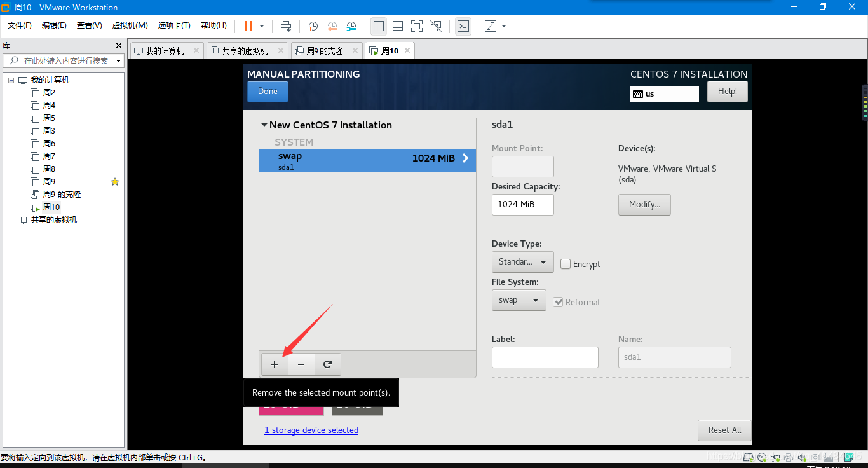Open the 虚拟机(M) menu
Image resolution: width=868 pixels, height=468 pixels.
coord(130,25)
